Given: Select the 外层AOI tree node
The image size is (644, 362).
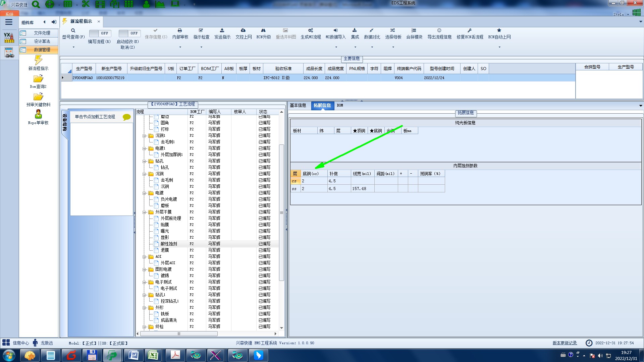Looking at the screenshot, I should (x=168, y=263).
